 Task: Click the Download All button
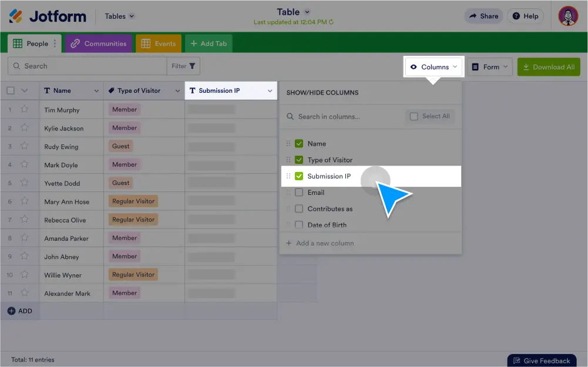pyautogui.click(x=548, y=67)
